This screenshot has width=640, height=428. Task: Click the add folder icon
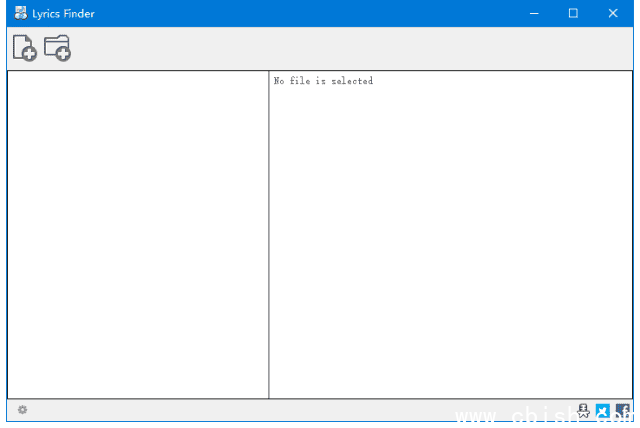click(x=57, y=48)
